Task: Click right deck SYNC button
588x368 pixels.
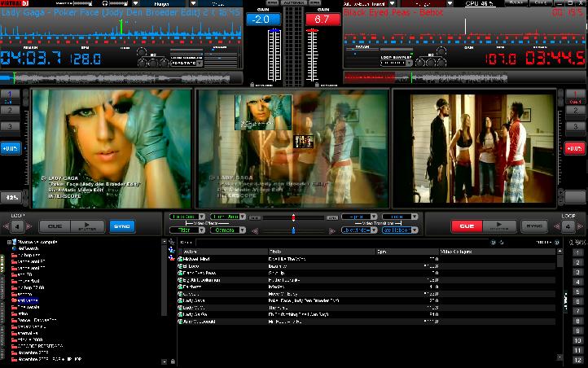Action: (534, 226)
